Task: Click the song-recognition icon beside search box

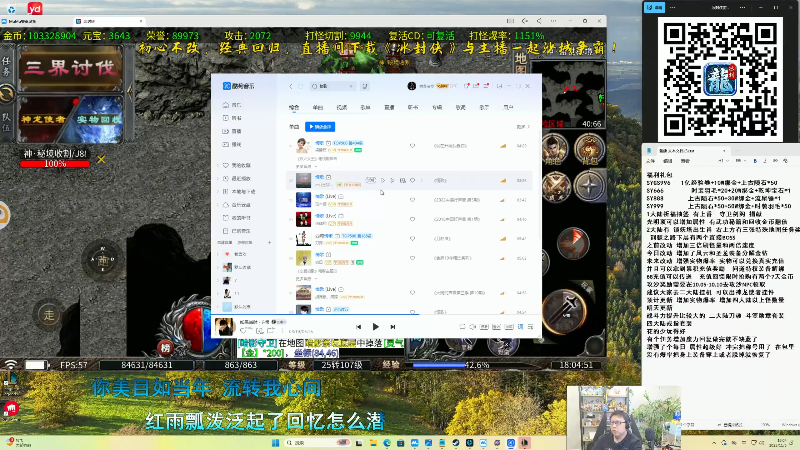Action: coord(365,86)
